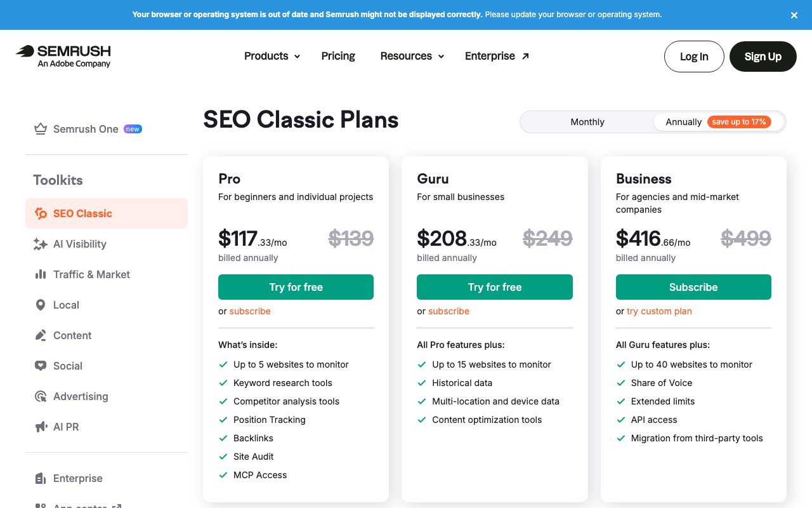The image size is (812, 508).
Task: Select the Social heart icon
Action: coord(41,366)
